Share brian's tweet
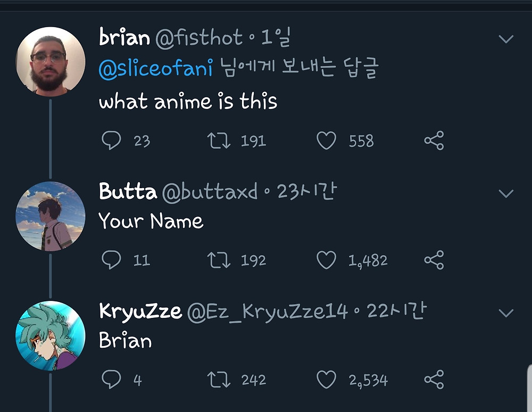 click(x=434, y=140)
